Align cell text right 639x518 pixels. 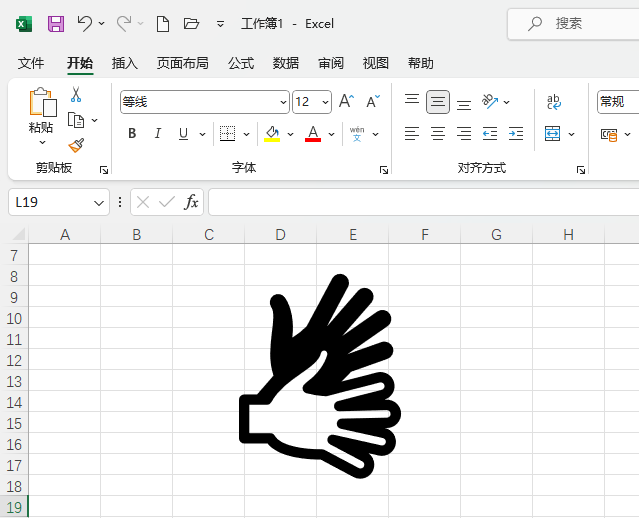click(464, 134)
